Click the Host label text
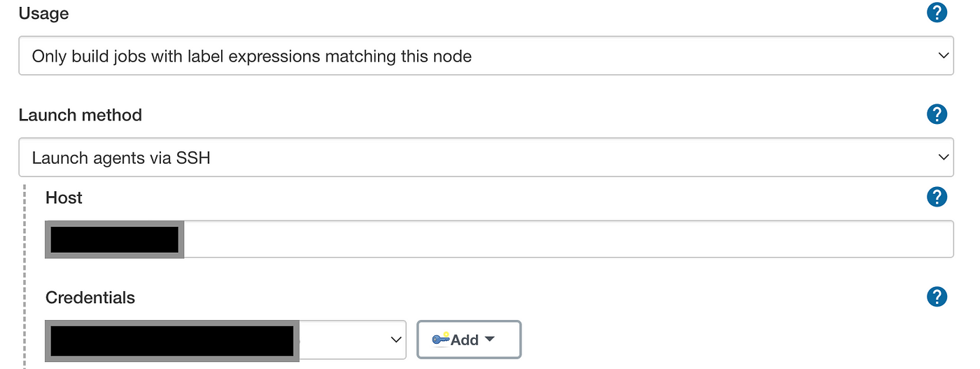 [64, 198]
